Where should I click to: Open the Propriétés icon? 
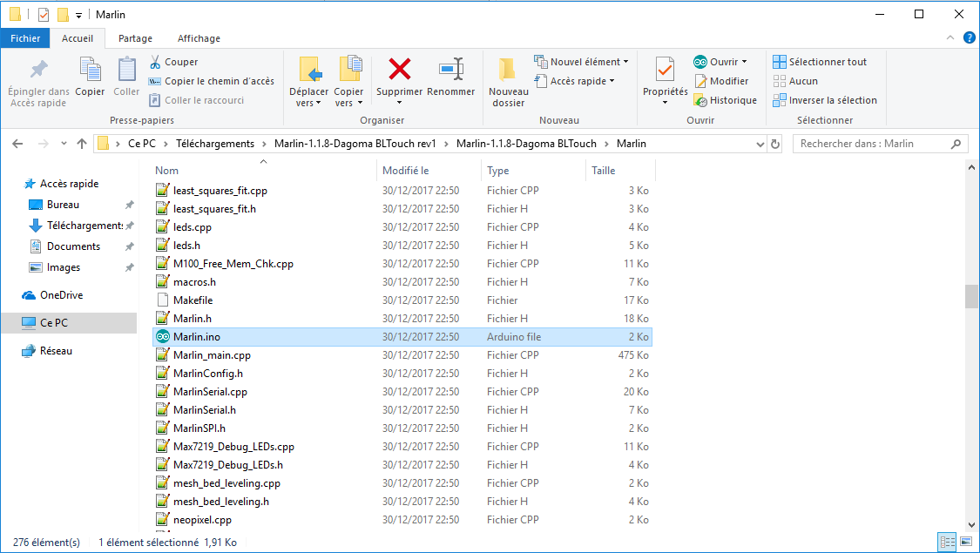665,70
